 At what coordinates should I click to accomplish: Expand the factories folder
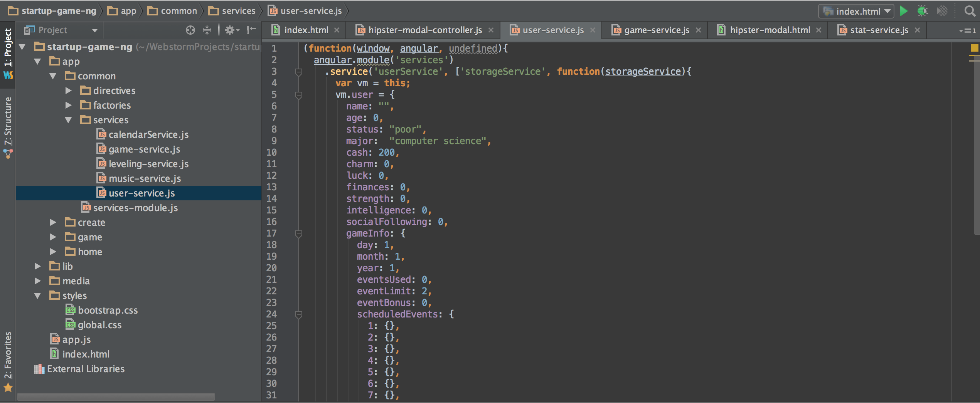(69, 106)
